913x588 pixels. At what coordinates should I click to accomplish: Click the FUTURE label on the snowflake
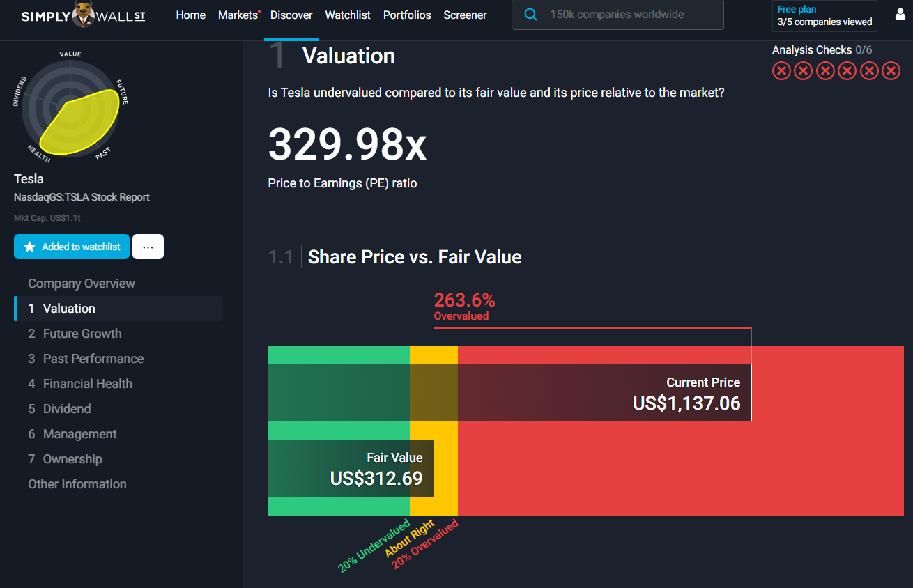point(122,92)
